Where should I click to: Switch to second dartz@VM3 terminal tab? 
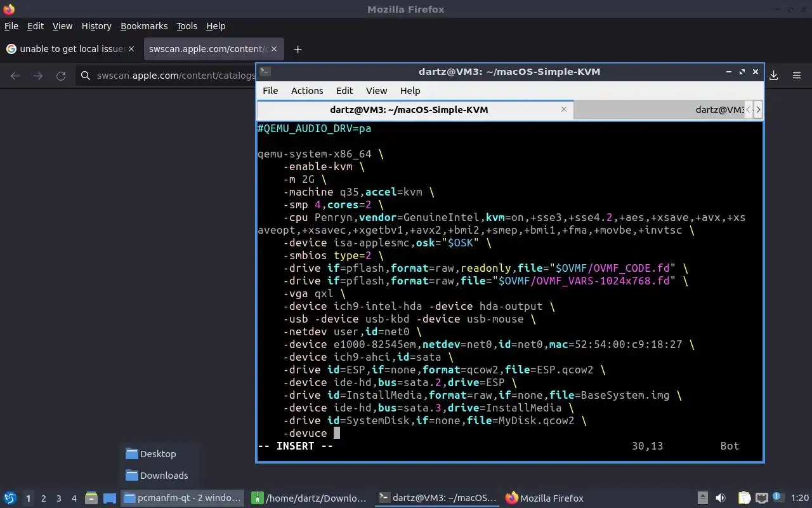(658, 109)
